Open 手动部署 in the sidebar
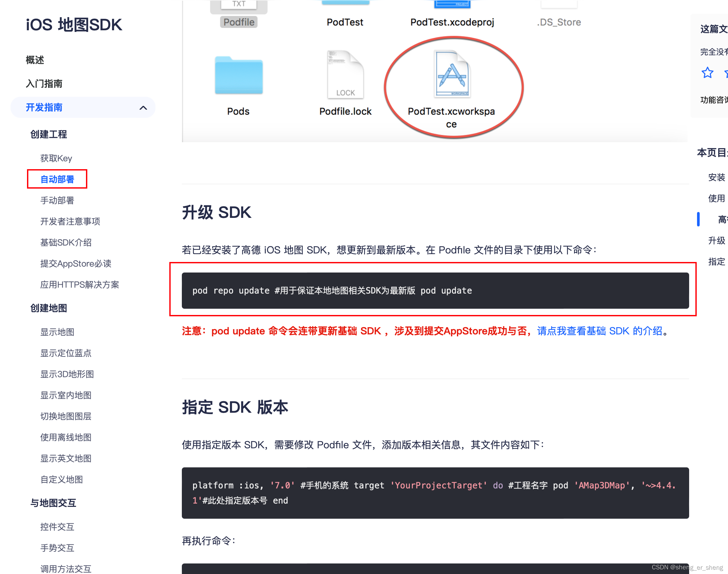This screenshot has height=574, width=728. pos(57,200)
